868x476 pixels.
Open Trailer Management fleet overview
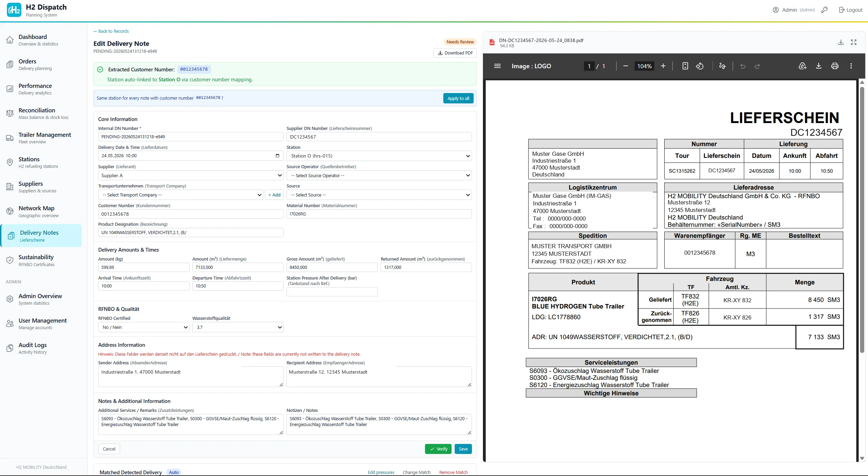pos(41,138)
